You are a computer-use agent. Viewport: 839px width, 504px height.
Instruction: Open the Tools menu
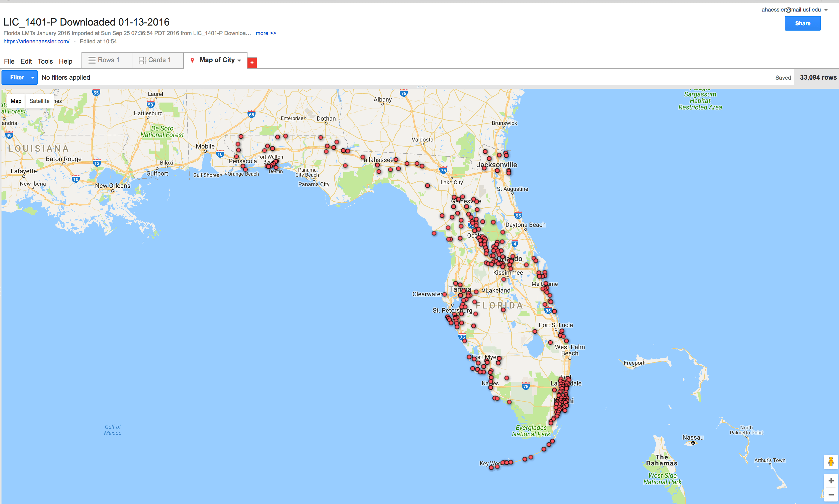pyautogui.click(x=45, y=61)
